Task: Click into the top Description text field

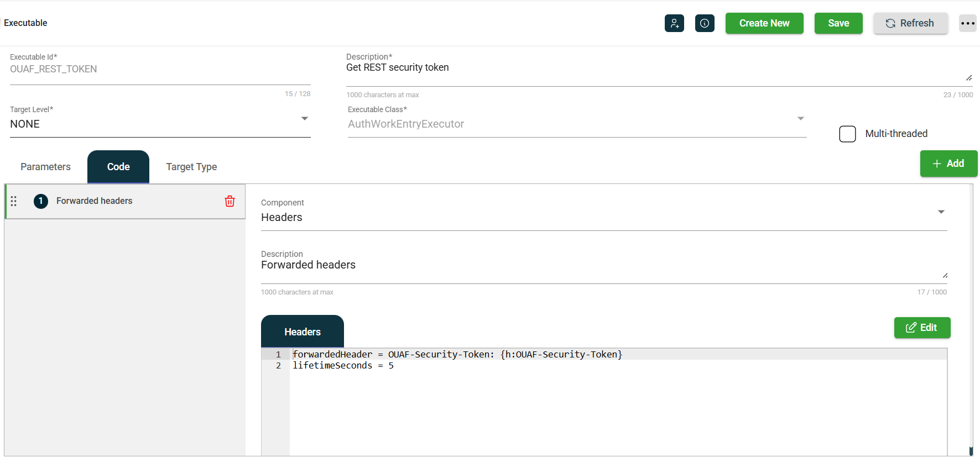Action: (653, 69)
